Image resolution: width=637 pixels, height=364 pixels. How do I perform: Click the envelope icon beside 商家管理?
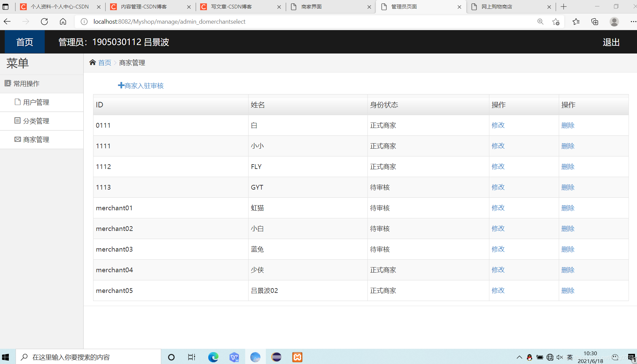pyautogui.click(x=17, y=139)
